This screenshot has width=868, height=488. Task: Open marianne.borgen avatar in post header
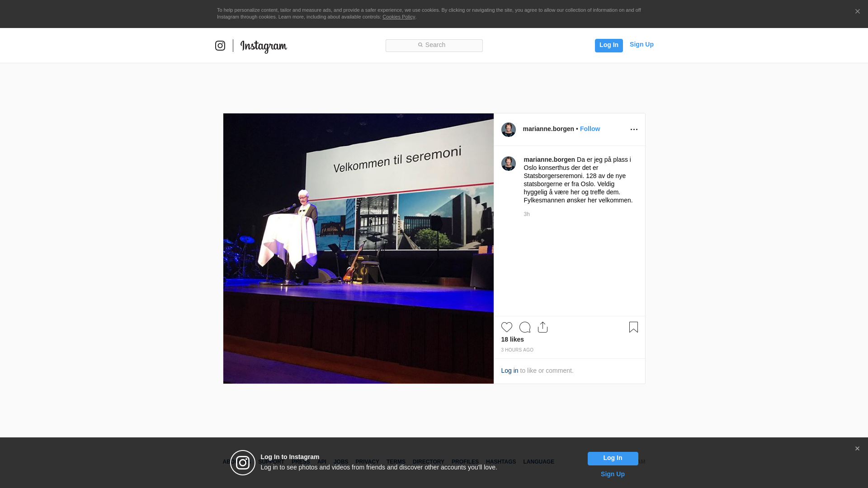click(x=509, y=130)
